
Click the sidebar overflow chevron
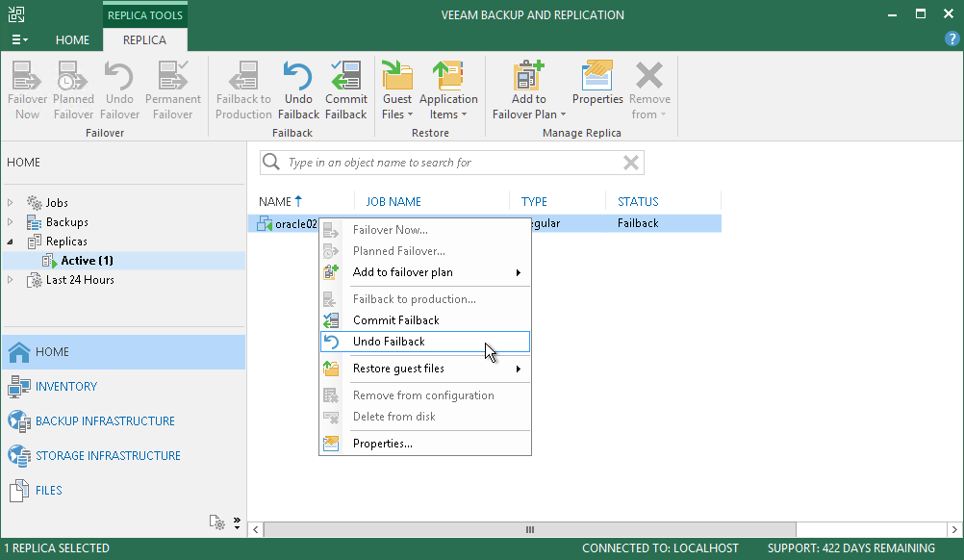coord(238,523)
